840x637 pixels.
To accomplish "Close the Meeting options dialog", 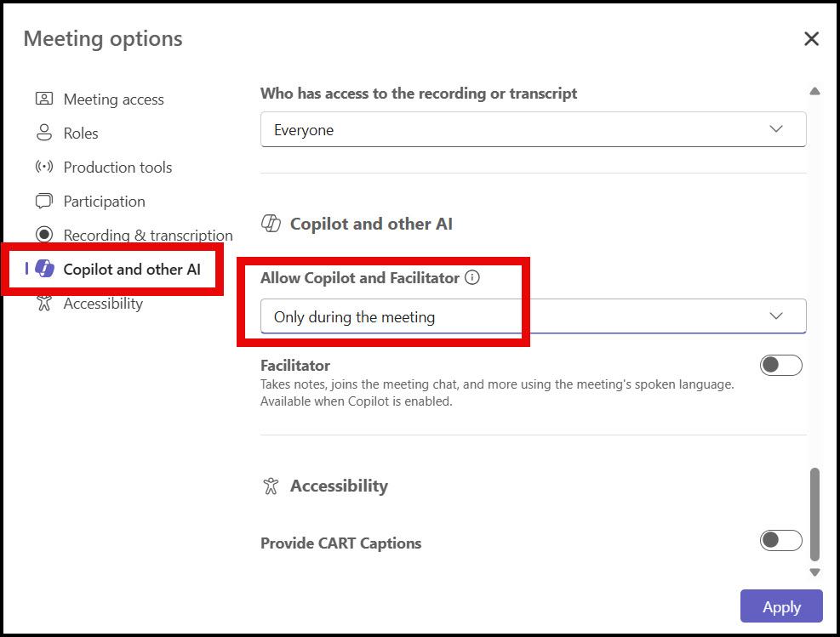I will (x=811, y=38).
